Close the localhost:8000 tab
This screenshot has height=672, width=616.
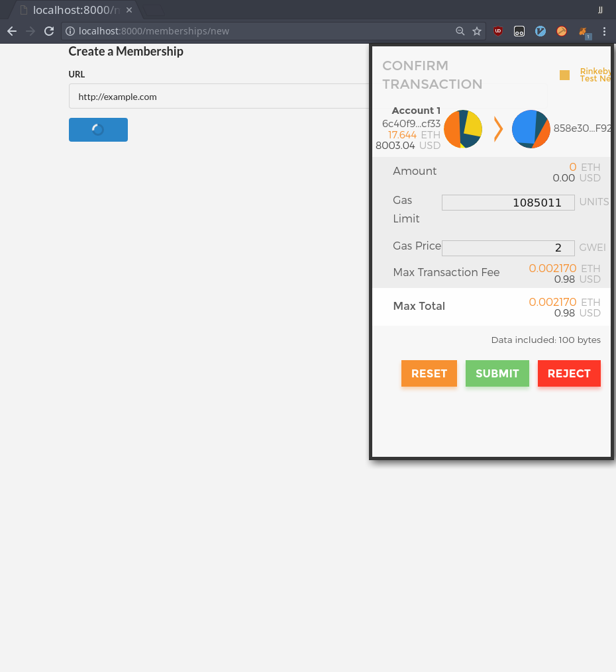pyautogui.click(x=129, y=10)
